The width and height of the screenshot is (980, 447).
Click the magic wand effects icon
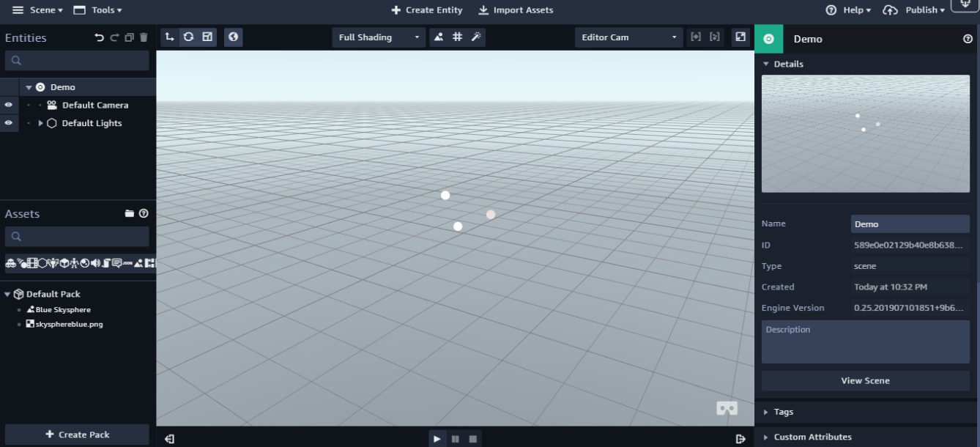coord(476,37)
